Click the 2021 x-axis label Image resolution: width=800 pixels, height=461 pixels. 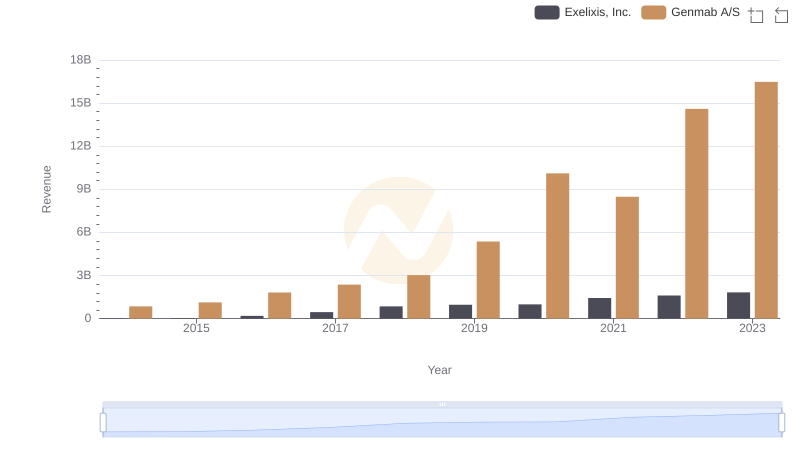tap(613, 328)
